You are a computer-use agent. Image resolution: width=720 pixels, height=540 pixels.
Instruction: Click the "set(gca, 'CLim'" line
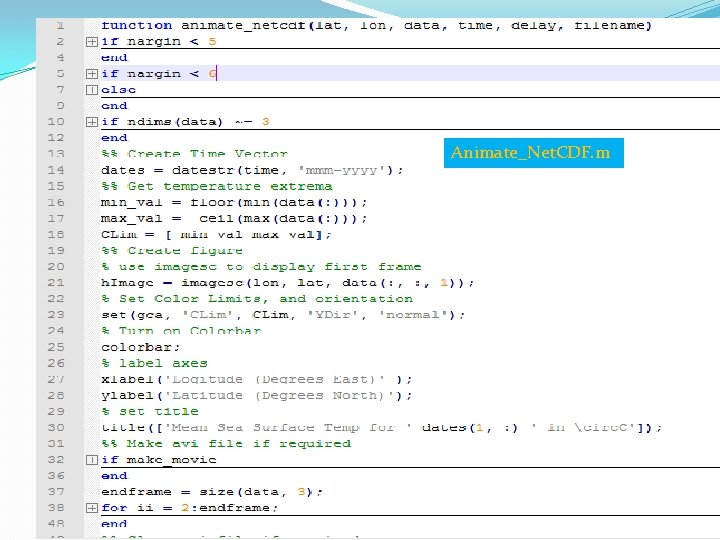click(x=283, y=315)
